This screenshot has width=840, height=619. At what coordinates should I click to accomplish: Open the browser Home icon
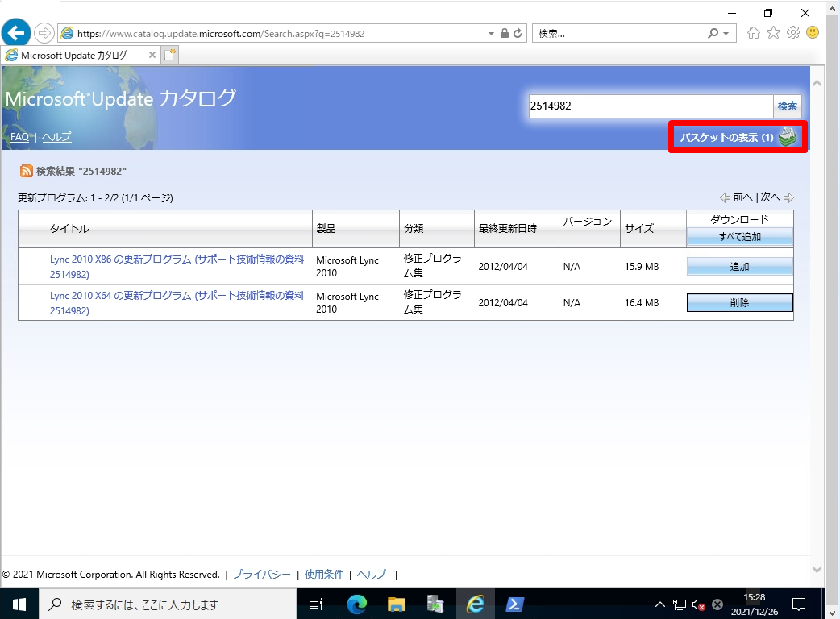pos(753,33)
